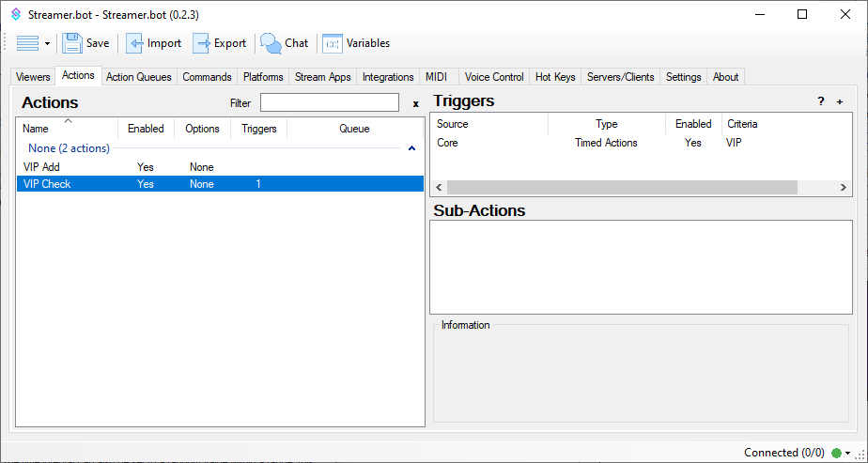
Task: View the About tab
Action: coord(725,77)
